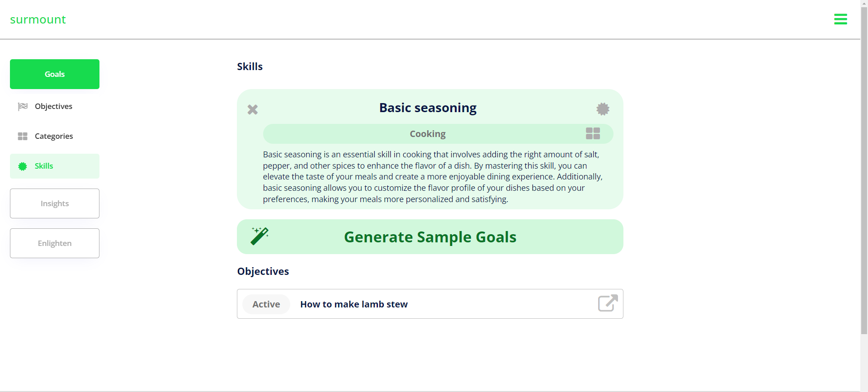Click the Objectives flag icon in sidebar
Screen dimensions: 868x392
coord(23,106)
